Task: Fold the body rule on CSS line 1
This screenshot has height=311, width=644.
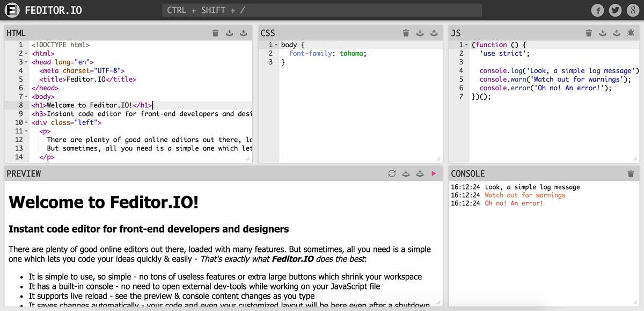Action: coord(276,45)
